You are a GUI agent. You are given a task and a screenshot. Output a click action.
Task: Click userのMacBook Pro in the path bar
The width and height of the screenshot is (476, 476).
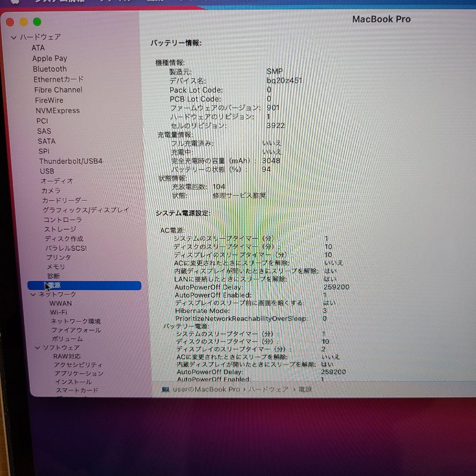(x=206, y=390)
